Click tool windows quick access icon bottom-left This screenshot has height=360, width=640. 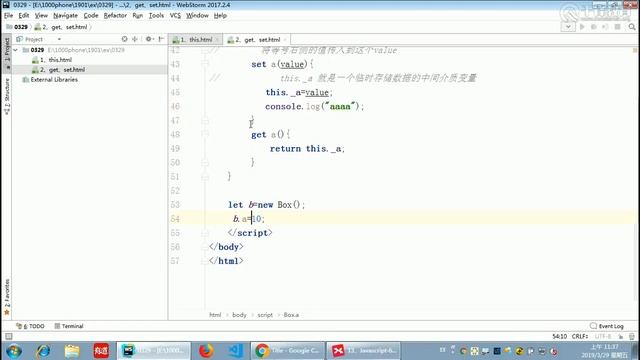click(8, 337)
